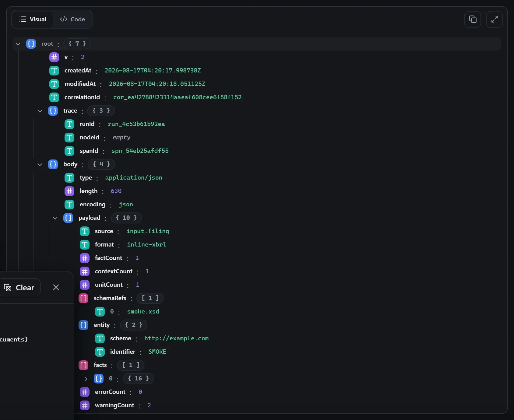The height and width of the screenshot is (420, 514).
Task: Click the source value input.filing
Action: pos(148,231)
